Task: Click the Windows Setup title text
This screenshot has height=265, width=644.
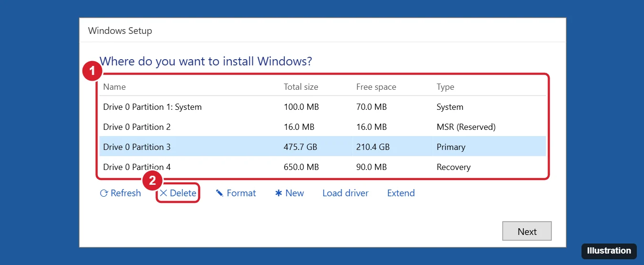Action: [x=120, y=31]
